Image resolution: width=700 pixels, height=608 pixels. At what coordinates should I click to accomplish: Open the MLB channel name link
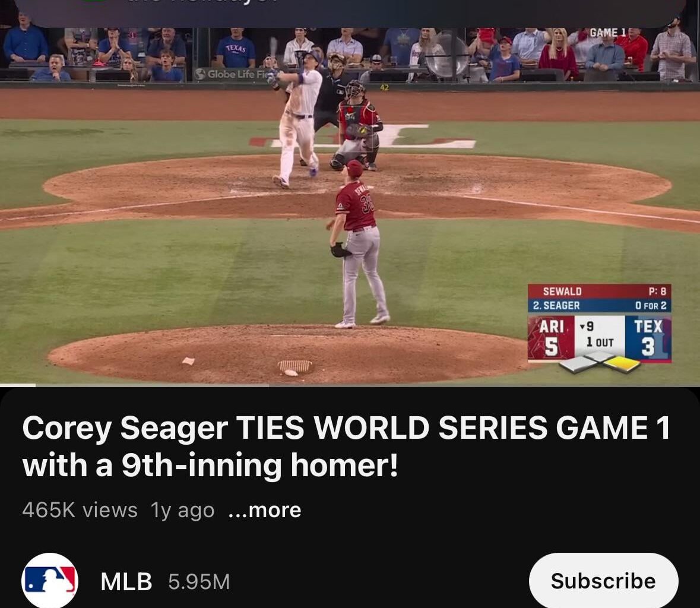click(126, 582)
